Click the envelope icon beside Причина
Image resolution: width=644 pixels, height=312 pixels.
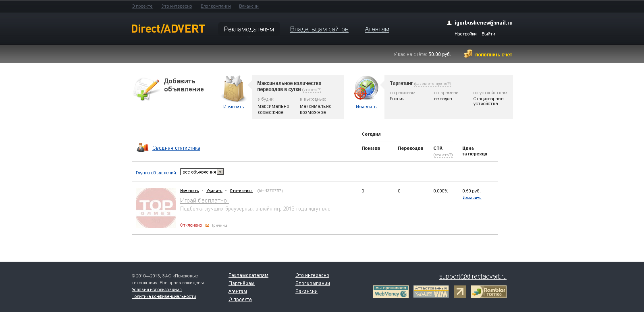(207, 225)
